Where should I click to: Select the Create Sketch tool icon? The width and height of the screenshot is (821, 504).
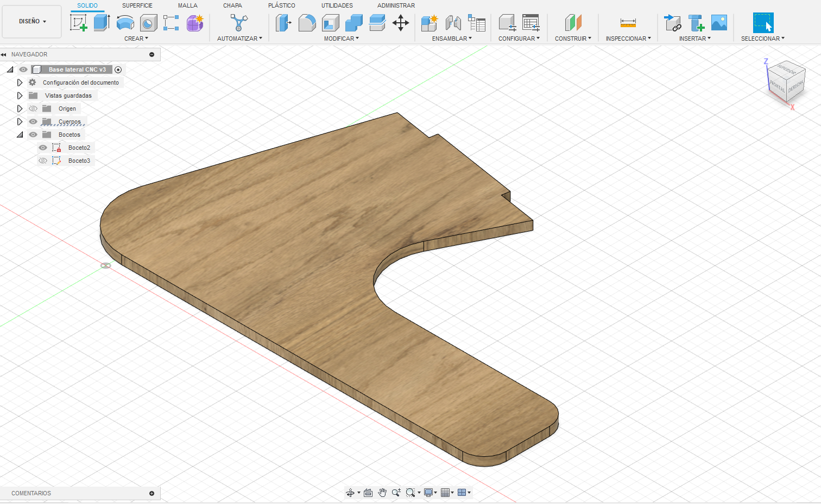(79, 23)
